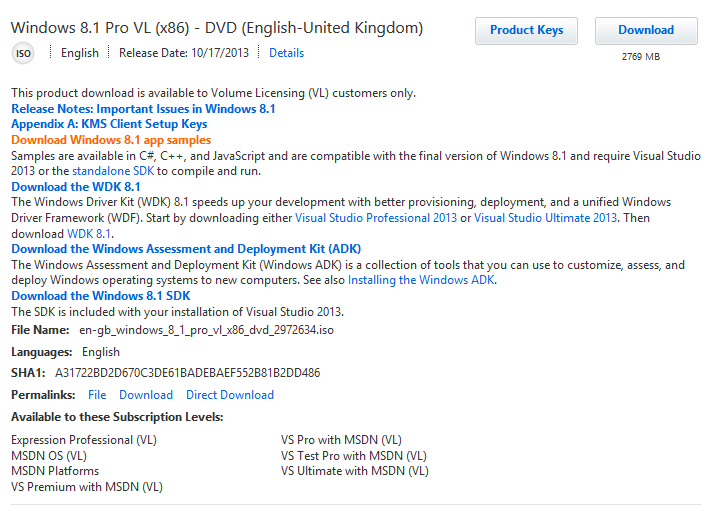The width and height of the screenshot is (711, 505).
Task: Open Release Notes: Important Issues link
Action: tap(143, 108)
